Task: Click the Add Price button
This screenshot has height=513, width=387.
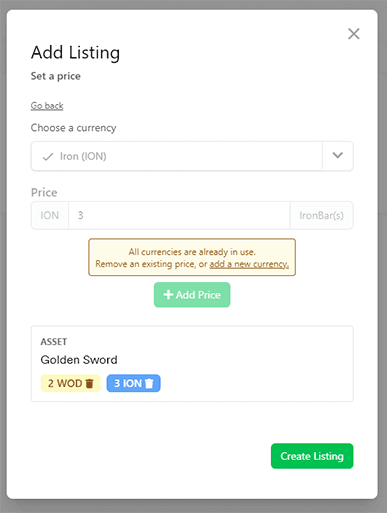Action: pos(192,295)
